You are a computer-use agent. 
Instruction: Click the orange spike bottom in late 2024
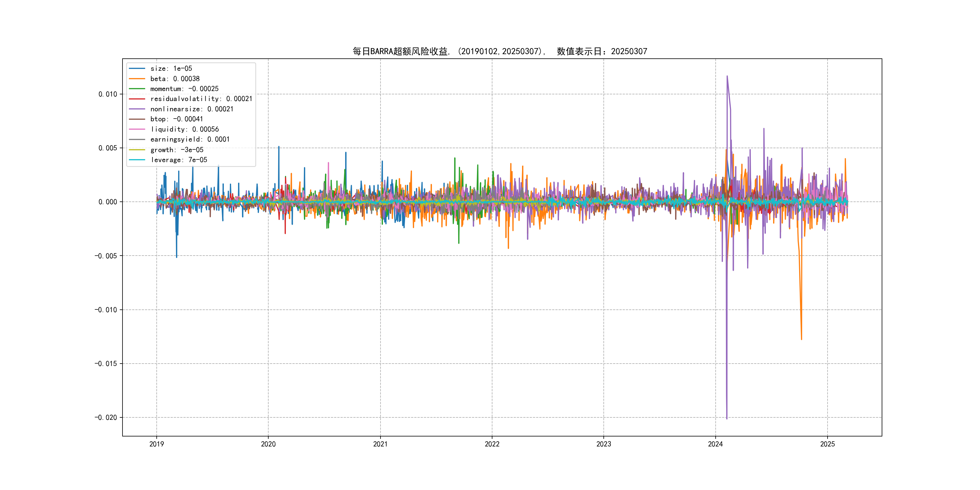coord(801,338)
